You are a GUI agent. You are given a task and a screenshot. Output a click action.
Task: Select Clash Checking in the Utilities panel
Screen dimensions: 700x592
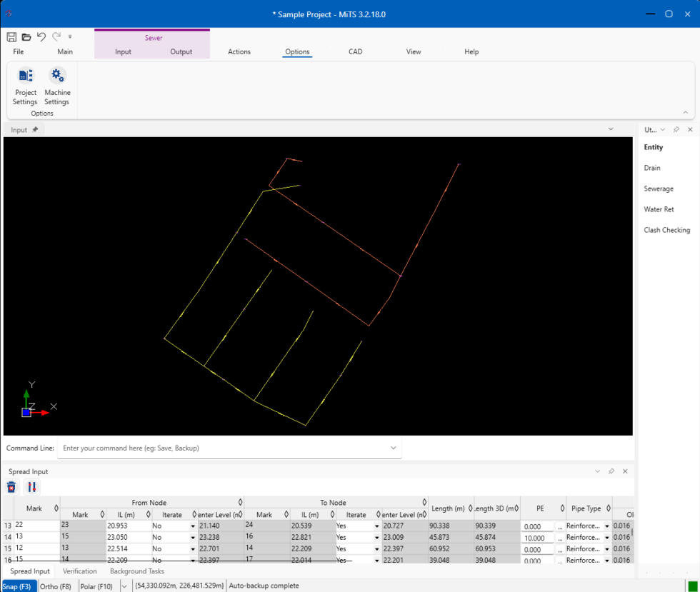coord(666,229)
